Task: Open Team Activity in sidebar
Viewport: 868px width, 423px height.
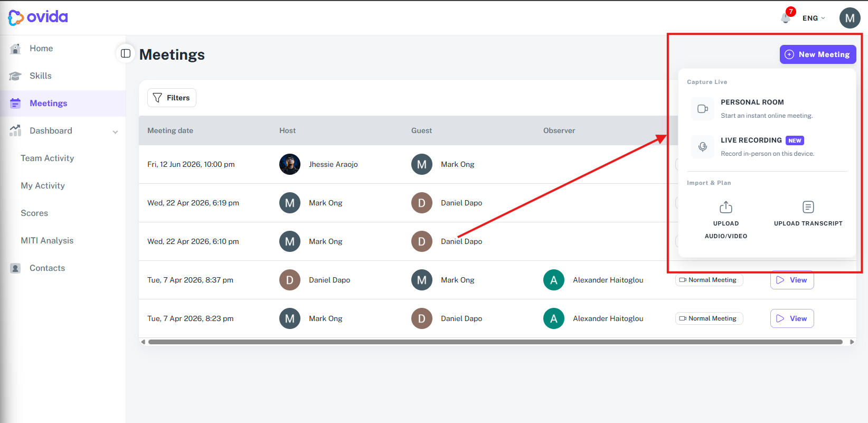Action: [x=47, y=158]
